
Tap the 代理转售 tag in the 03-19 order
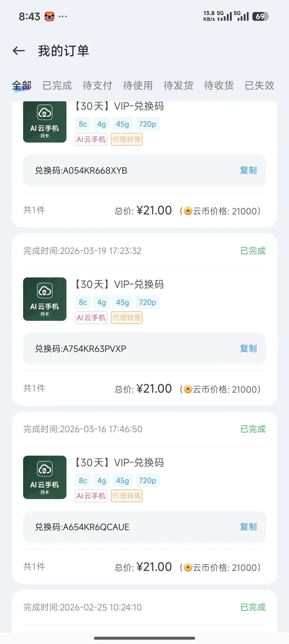[x=127, y=318]
